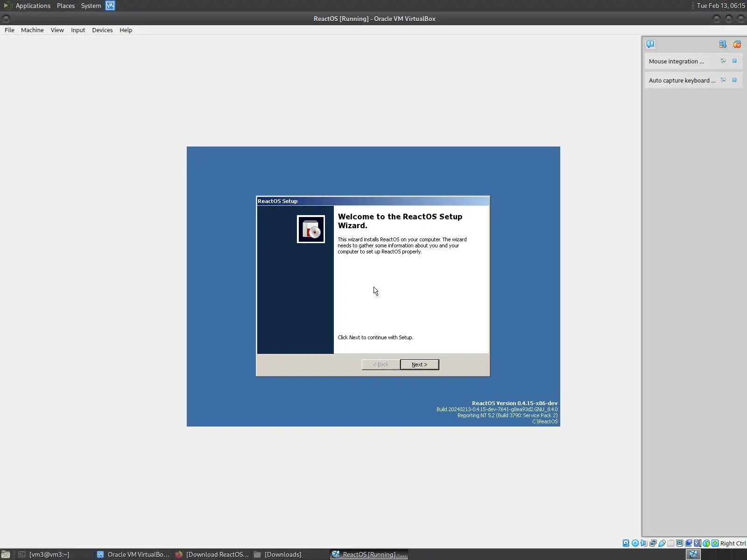Screen dimensions: 747x560
Task: Open the notification center icon
Action: coord(650,44)
